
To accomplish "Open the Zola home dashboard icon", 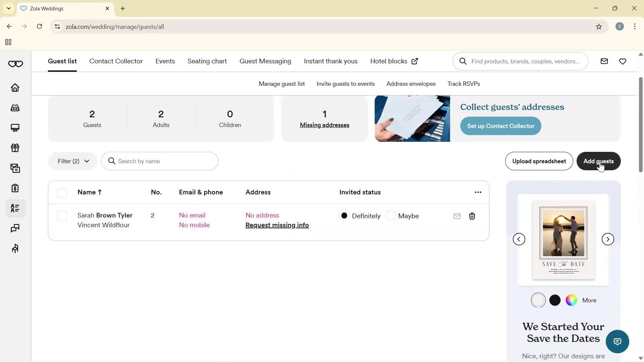I will point(15,87).
